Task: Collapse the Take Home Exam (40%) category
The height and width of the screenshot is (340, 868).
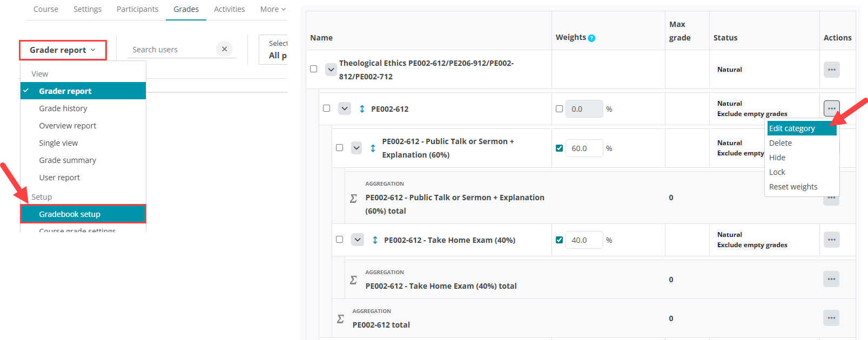Action: coord(358,240)
